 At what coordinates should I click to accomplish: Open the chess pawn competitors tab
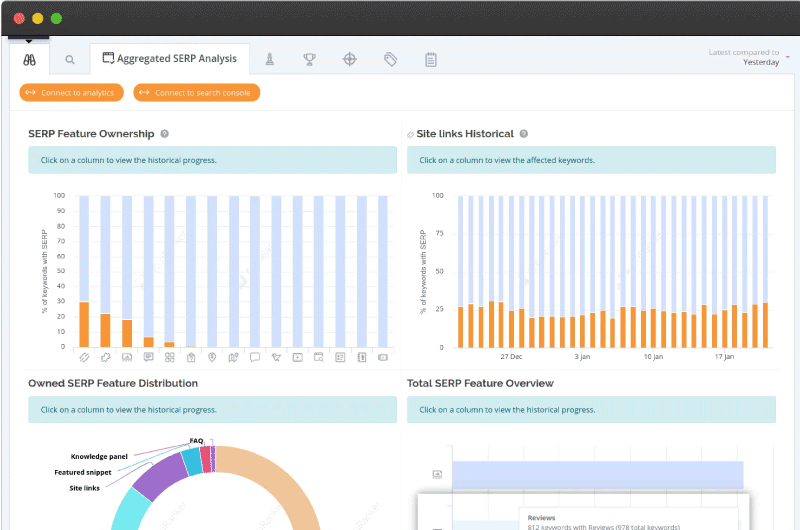click(270, 60)
